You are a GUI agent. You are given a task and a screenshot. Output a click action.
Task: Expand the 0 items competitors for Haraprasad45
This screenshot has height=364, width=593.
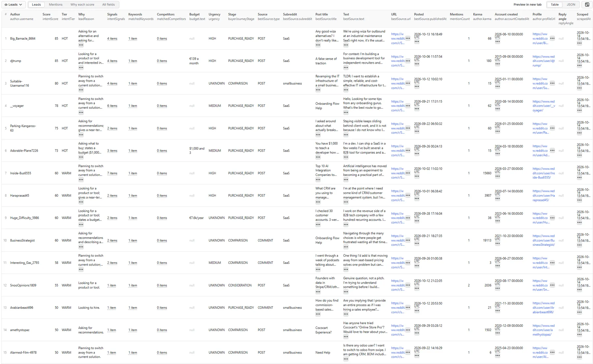tap(162, 196)
